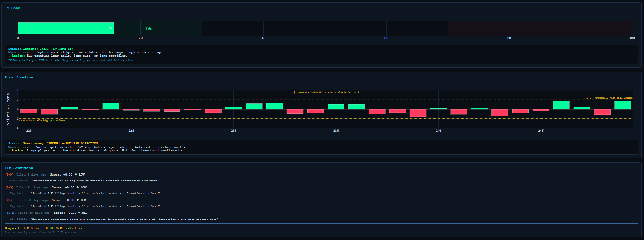
Task: Click the down-triangle MED icon on 10-K row
Action: coord(79,213)
